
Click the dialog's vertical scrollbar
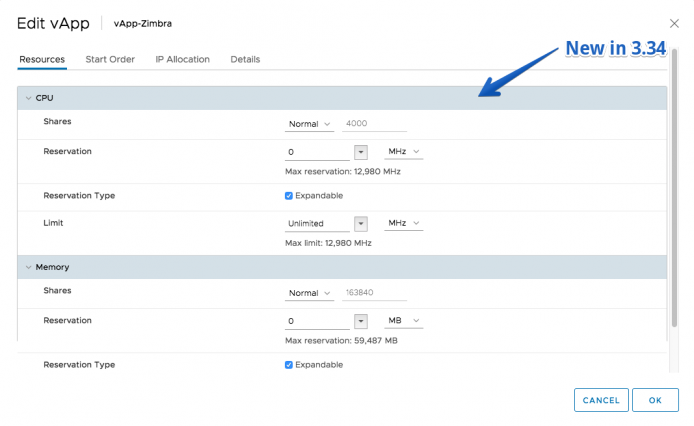(x=674, y=188)
